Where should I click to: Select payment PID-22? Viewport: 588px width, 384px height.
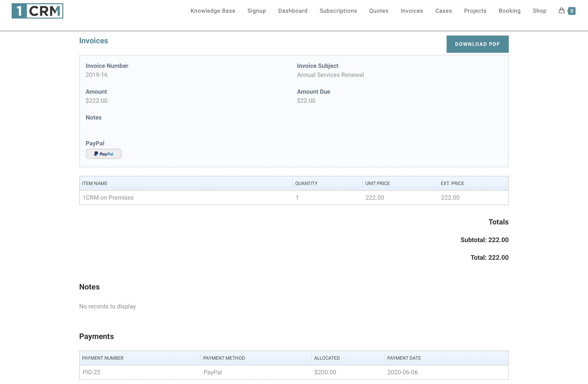coord(91,372)
